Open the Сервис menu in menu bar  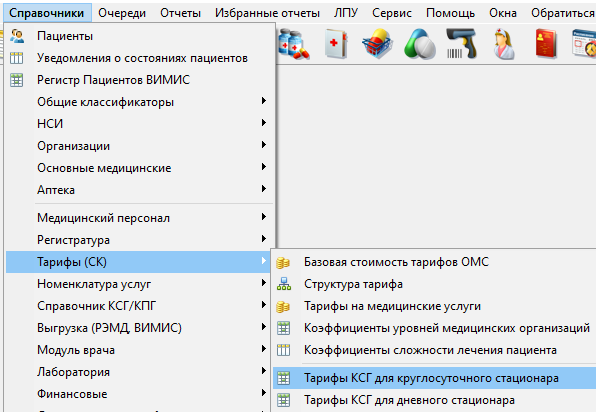tap(392, 13)
